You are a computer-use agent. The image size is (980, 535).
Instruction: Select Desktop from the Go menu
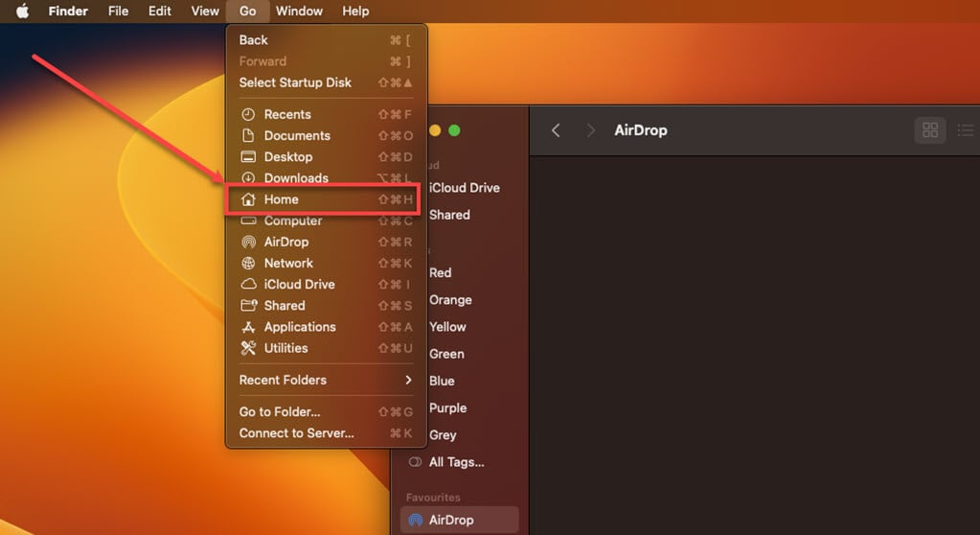(327, 157)
